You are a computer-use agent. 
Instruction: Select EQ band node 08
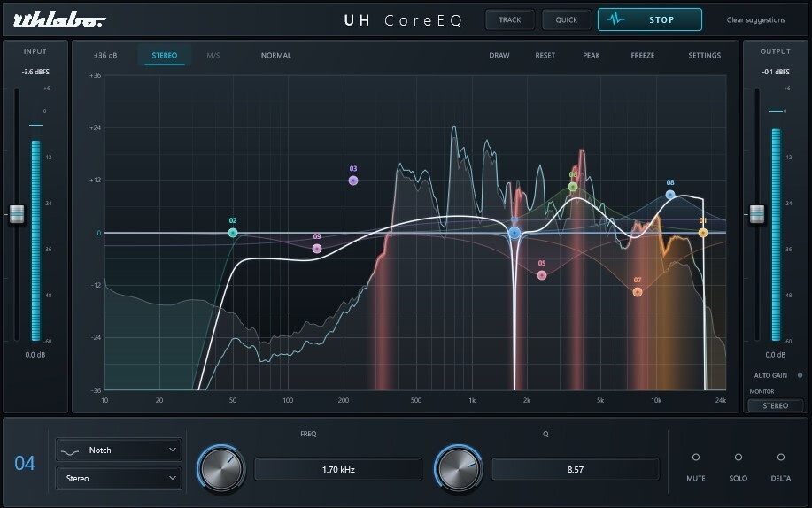(670, 195)
